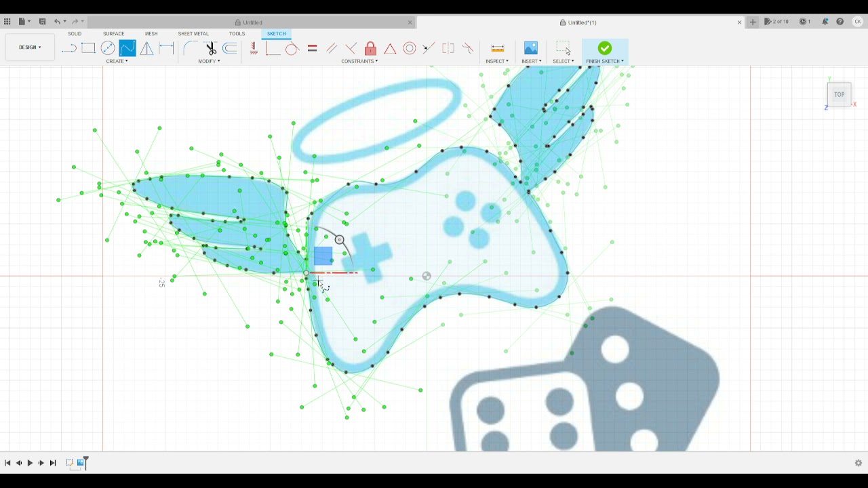Switch to the Sheet Metal tab
The height and width of the screenshot is (488, 868).
pyautogui.click(x=193, y=33)
